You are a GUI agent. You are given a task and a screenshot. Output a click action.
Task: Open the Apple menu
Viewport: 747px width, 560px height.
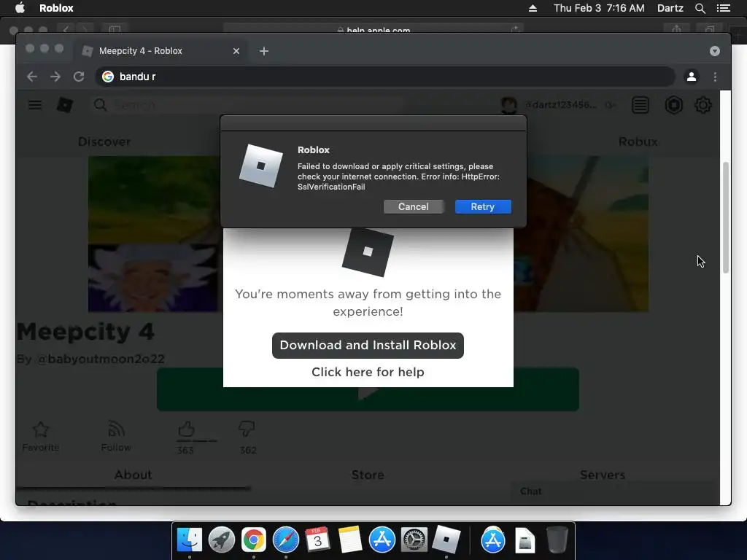coord(20,8)
